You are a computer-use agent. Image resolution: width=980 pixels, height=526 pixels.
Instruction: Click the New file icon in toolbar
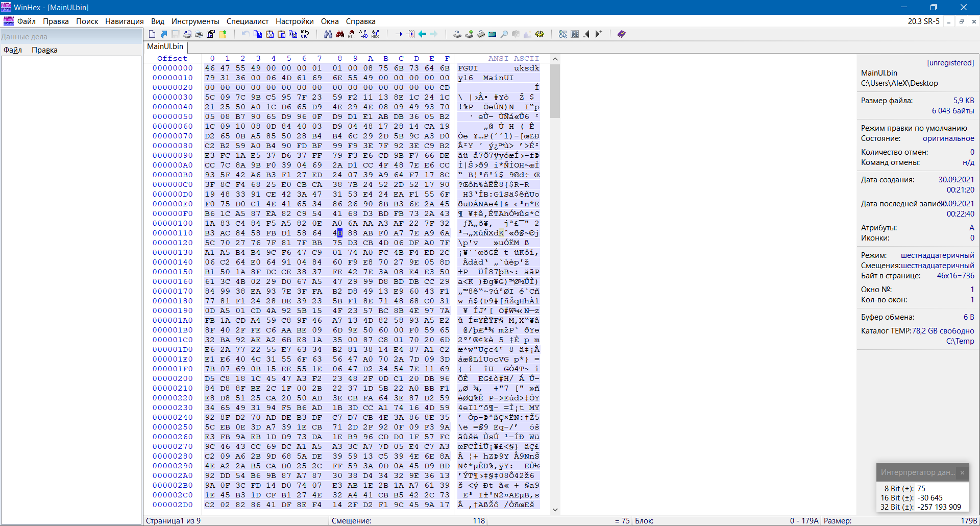pyautogui.click(x=152, y=34)
